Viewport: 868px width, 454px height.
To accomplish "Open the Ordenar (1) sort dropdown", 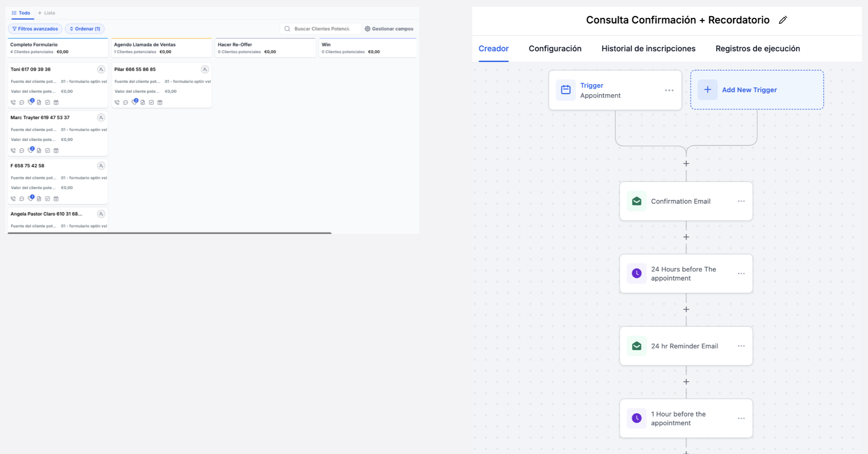I will click(85, 29).
